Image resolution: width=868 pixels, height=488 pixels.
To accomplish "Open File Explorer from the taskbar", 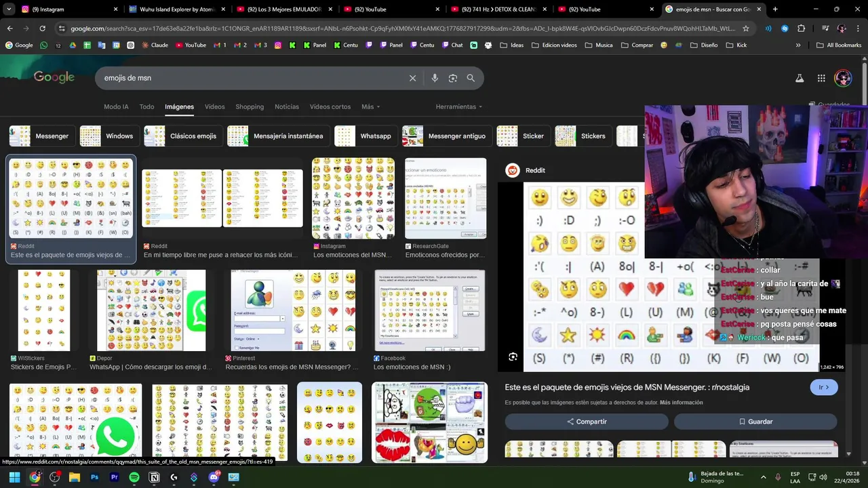I will tap(75, 477).
